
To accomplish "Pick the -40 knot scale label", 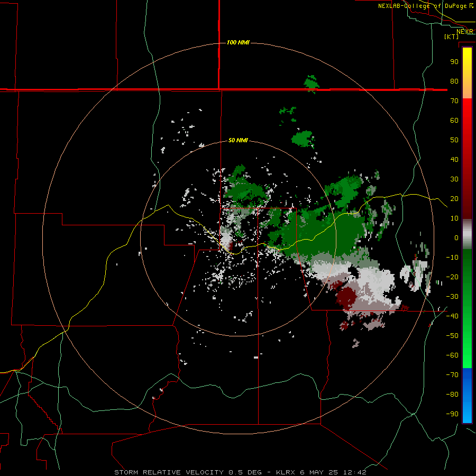I will pos(452,316).
